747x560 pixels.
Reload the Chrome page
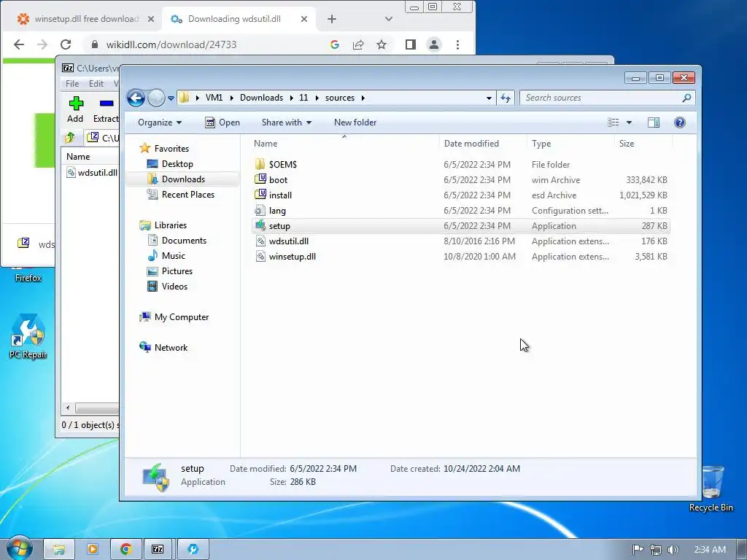click(66, 44)
